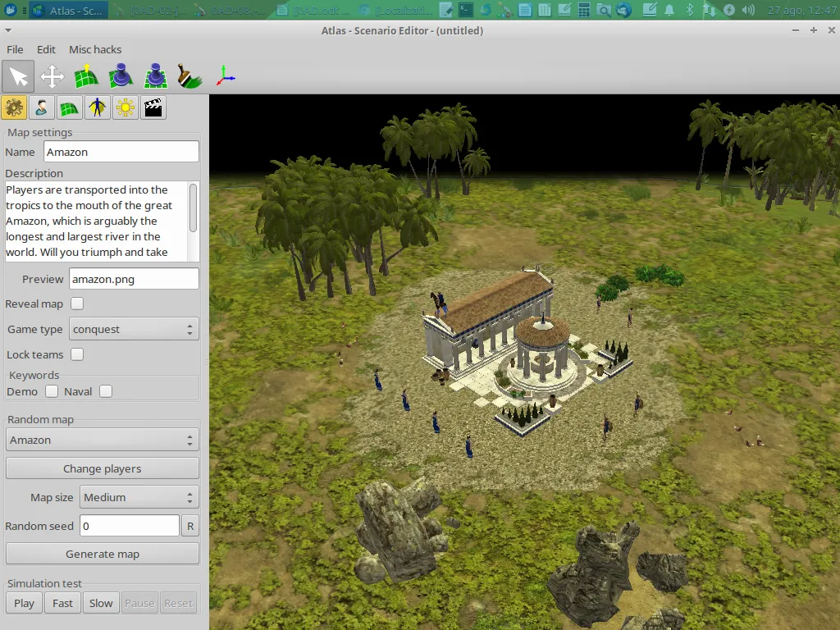Choose the alter terrain elevation tool
The width and height of the screenshot is (840, 630).
[86, 76]
